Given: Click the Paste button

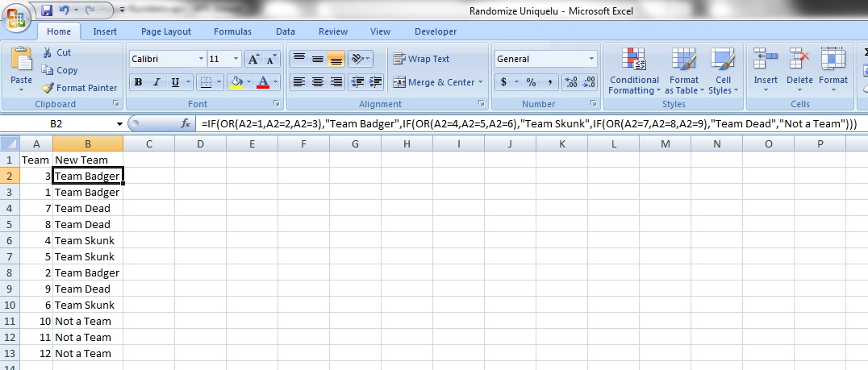Looking at the screenshot, I should pyautogui.click(x=22, y=69).
